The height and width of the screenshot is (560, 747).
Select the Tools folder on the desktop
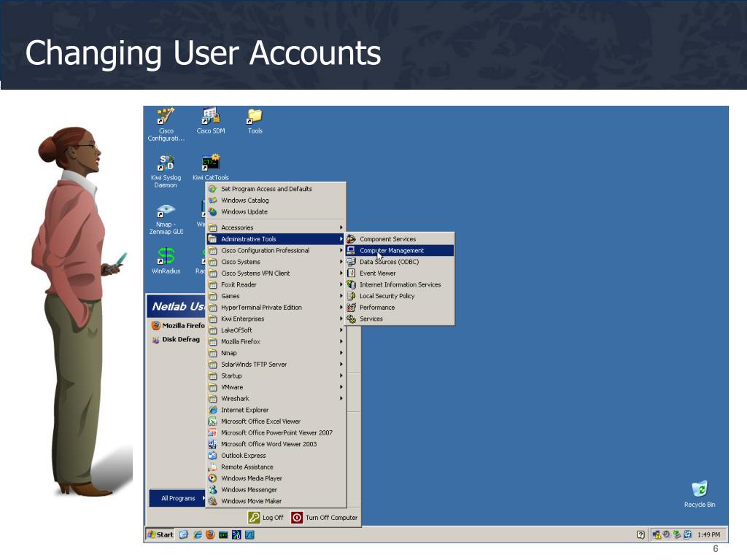[x=255, y=121]
